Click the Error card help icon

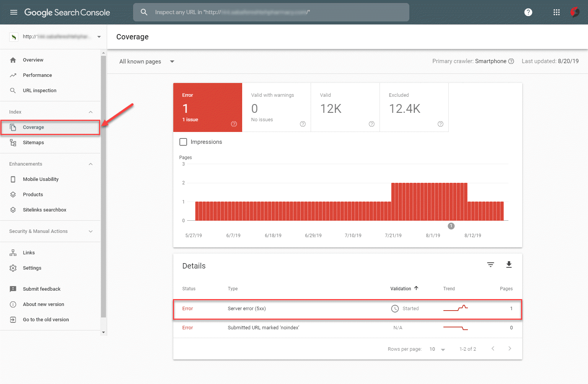point(234,124)
